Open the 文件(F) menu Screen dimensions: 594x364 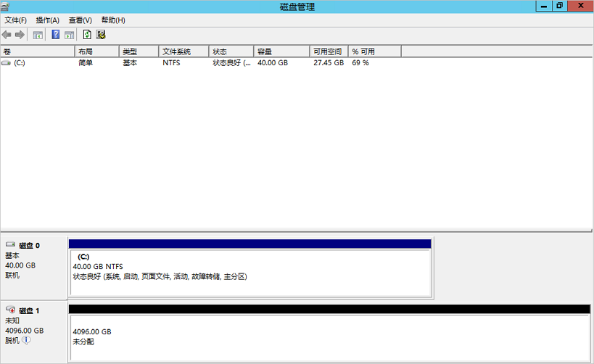(15, 20)
